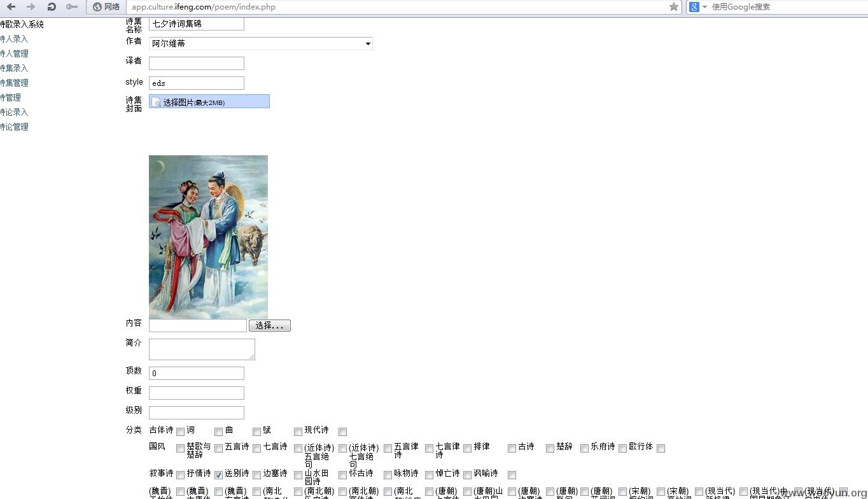Open the 诗论管理 sidebar link
868x499 pixels.
pyautogui.click(x=14, y=127)
